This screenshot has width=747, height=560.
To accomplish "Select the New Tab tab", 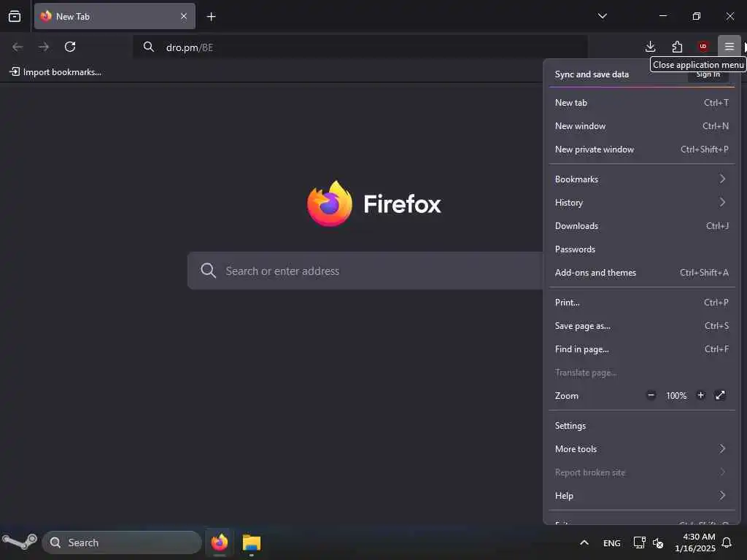I will [115, 16].
